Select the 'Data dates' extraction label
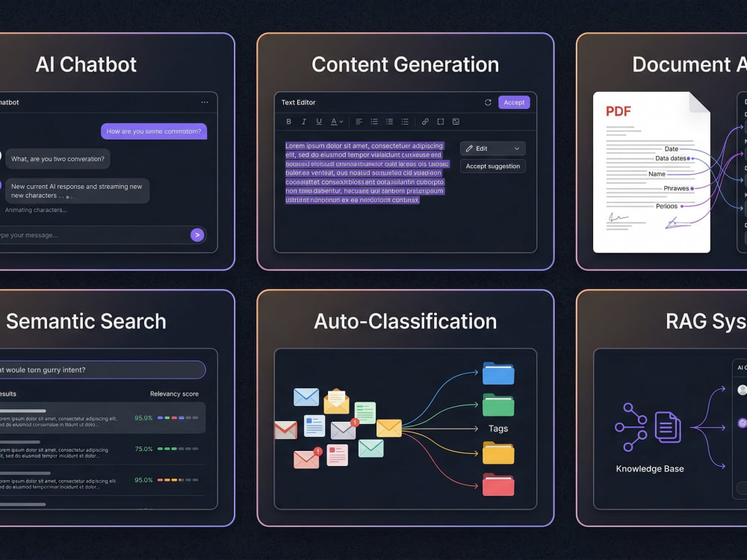Image resolution: width=747 pixels, height=560 pixels. [670, 158]
